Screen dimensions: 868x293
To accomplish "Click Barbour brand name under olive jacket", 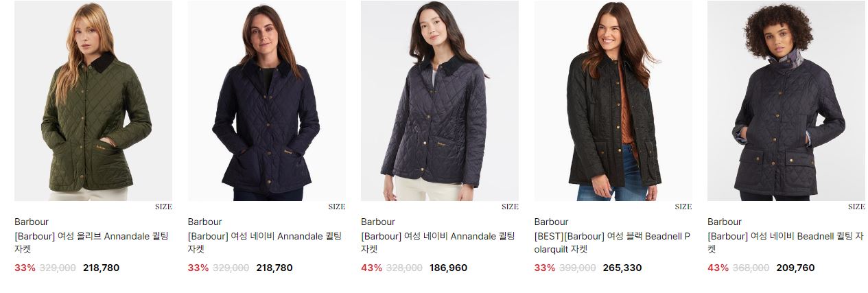I will 32,222.
